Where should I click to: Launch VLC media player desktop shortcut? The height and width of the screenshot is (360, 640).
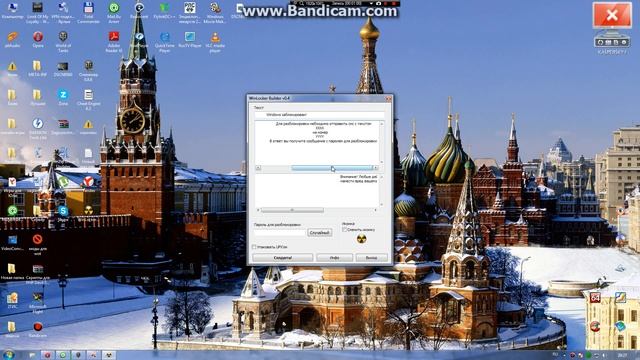(x=215, y=42)
